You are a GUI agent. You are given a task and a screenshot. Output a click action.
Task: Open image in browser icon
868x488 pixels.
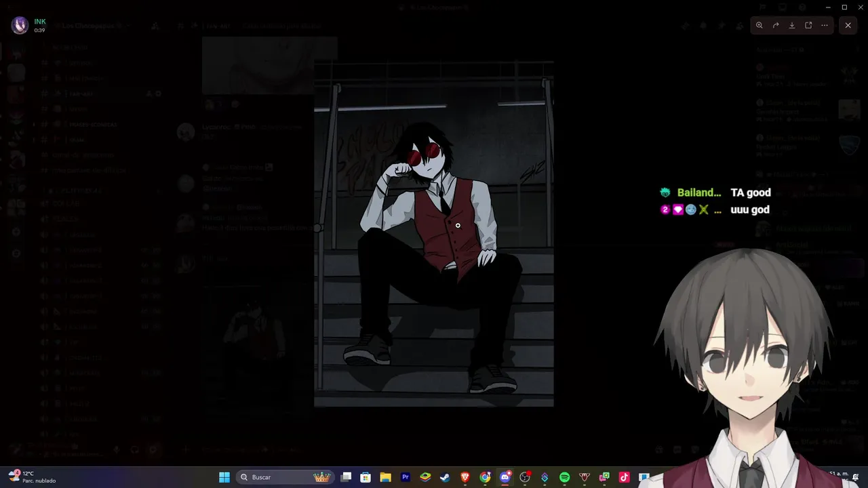808,25
